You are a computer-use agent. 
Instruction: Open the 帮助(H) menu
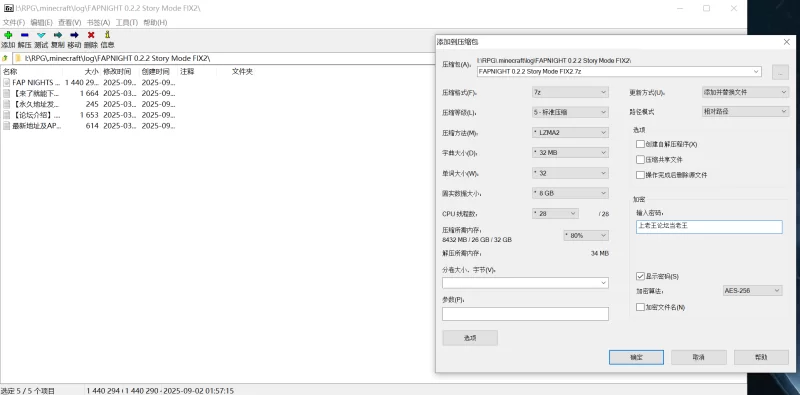click(x=155, y=22)
